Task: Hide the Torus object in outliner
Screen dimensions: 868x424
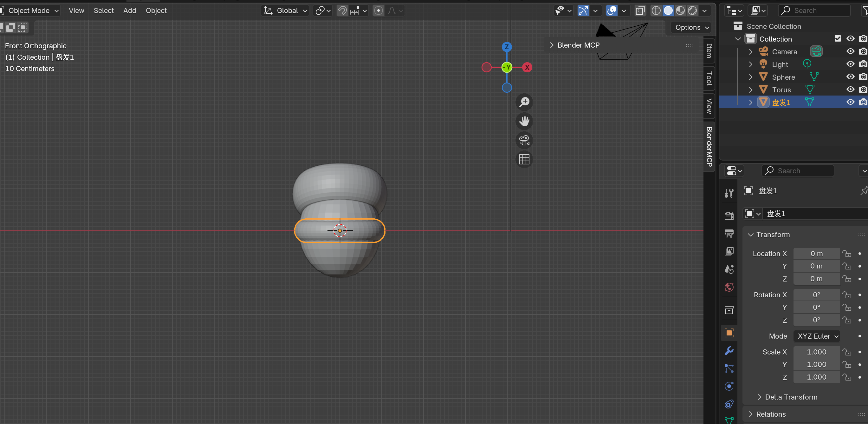Action: 850,89
